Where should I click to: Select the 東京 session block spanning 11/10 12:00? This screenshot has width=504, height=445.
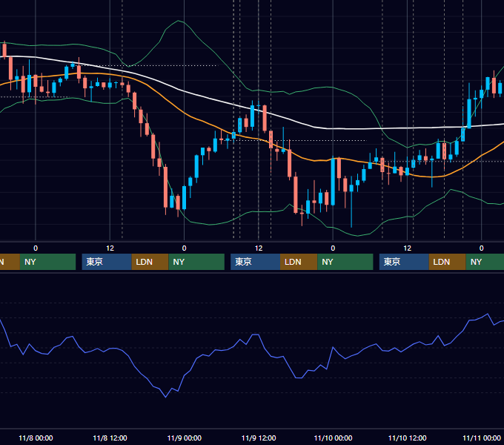(x=404, y=262)
